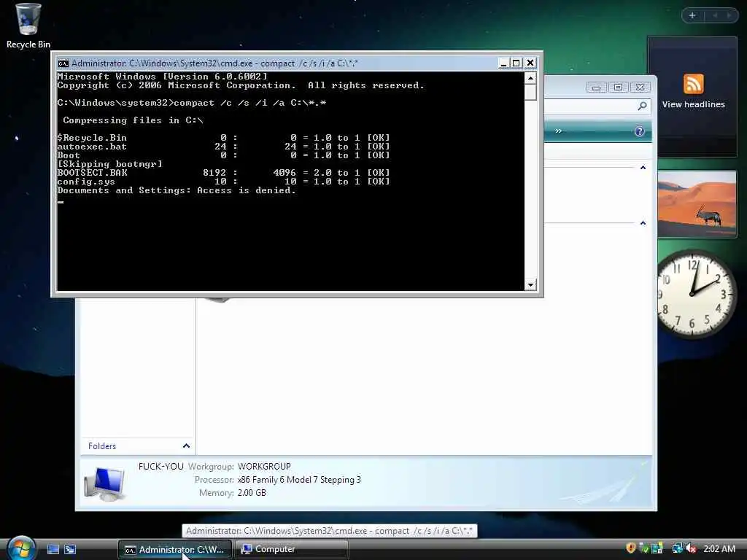Open the Windows Start orb menu
The image size is (747, 560).
tap(21, 548)
